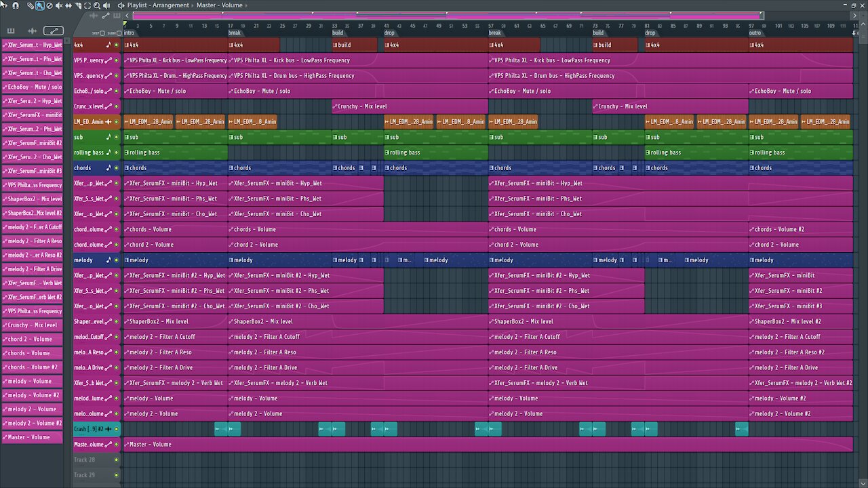Click the speaker icon before Playlist title
Image resolution: width=868 pixels, height=488 pixels.
[121, 5]
